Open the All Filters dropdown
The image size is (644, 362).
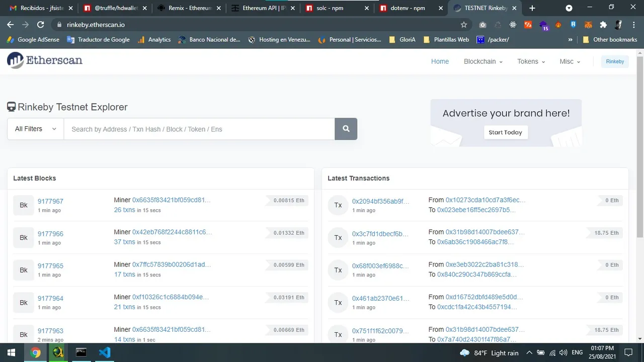click(36, 129)
